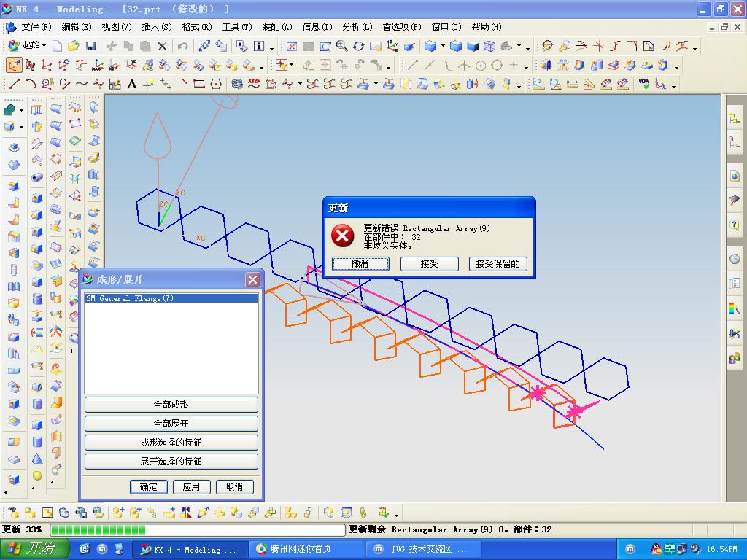Image resolution: width=747 pixels, height=560 pixels.
Task: Toggle the WCS dynamics icon
Action: pos(15,65)
